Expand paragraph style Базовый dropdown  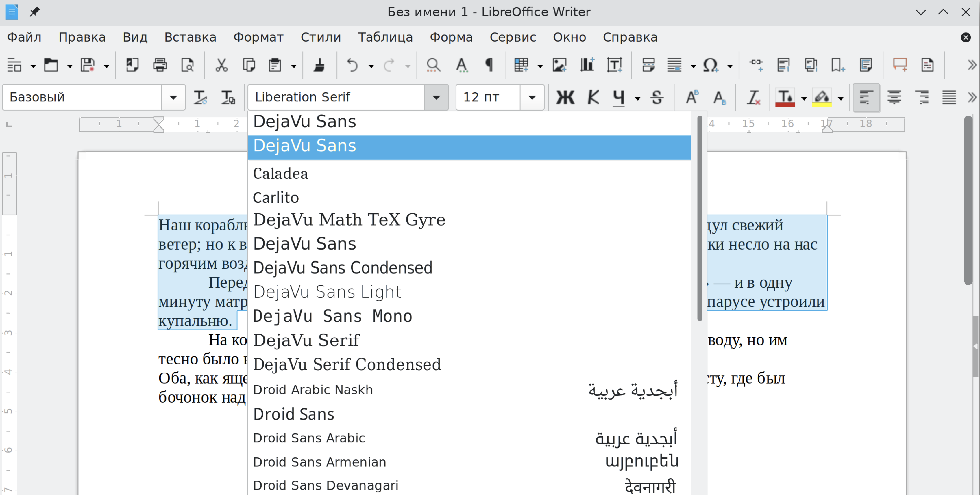pos(173,97)
